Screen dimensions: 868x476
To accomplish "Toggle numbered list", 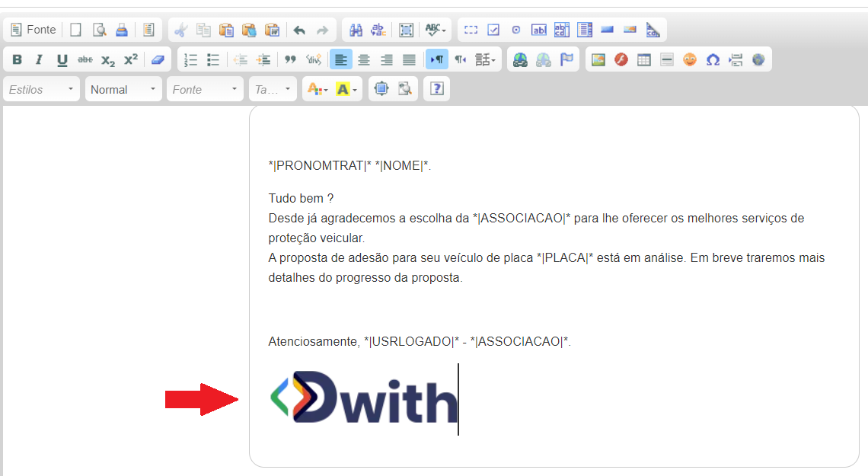I will (x=190, y=59).
